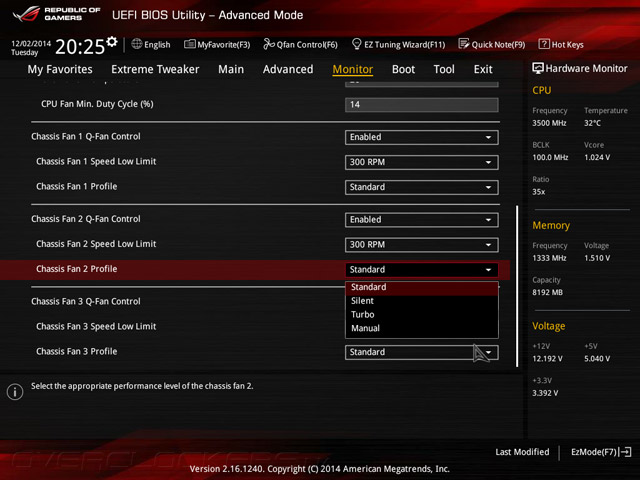Screen dimensions: 640x480
Task: Open Chassis Fan 1 Speed Low Limit dropdown
Action: pos(421,162)
